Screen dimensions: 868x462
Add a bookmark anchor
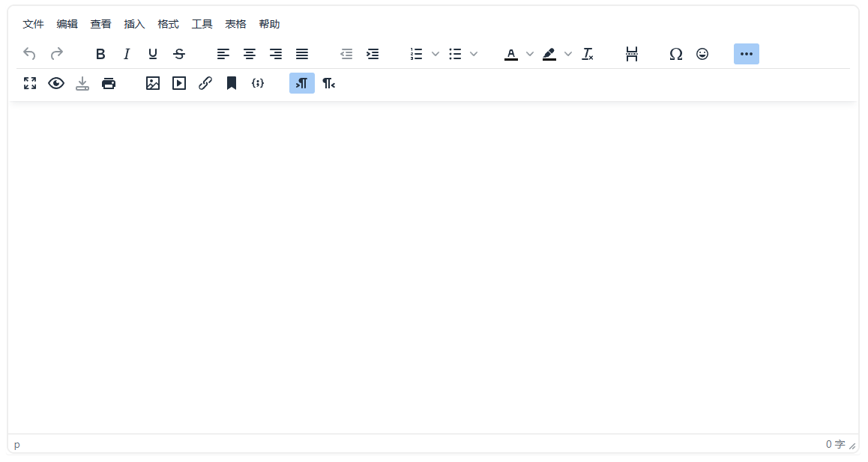click(232, 84)
